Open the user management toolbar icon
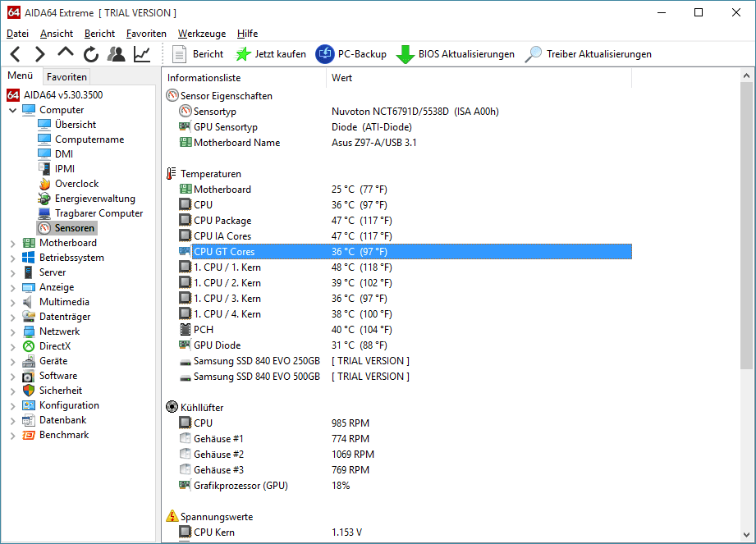The image size is (756, 544). 117,54
